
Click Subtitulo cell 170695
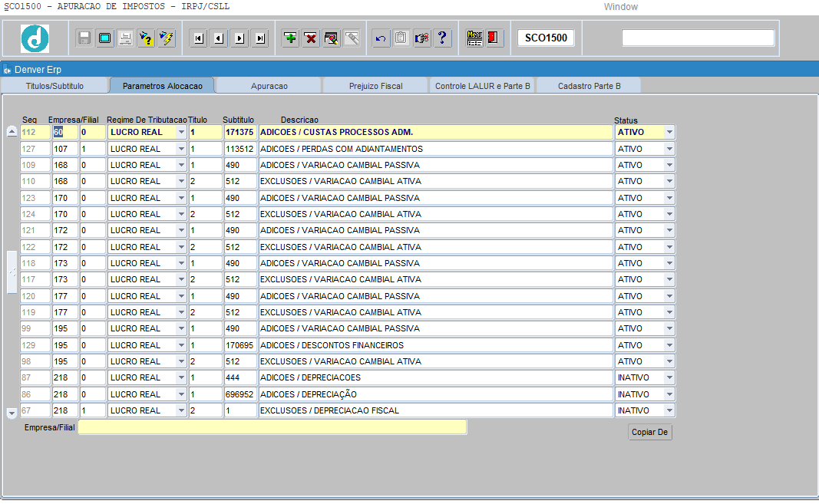click(240, 345)
